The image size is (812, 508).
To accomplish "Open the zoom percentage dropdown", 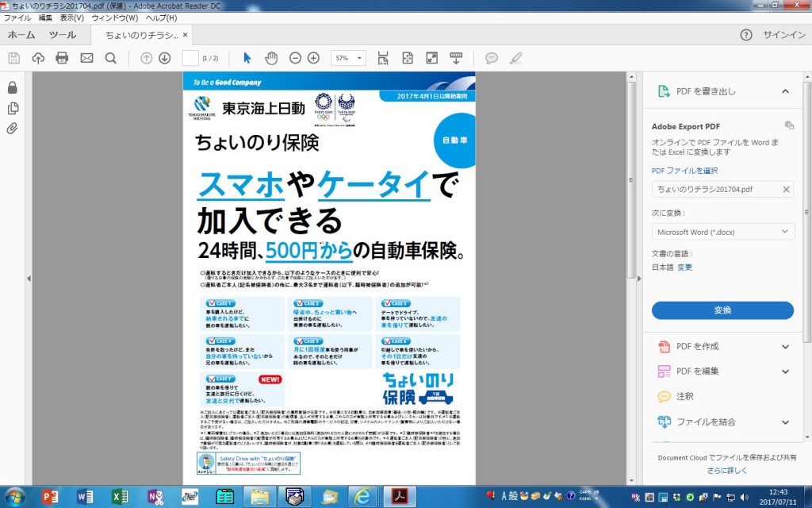I will 359,58.
